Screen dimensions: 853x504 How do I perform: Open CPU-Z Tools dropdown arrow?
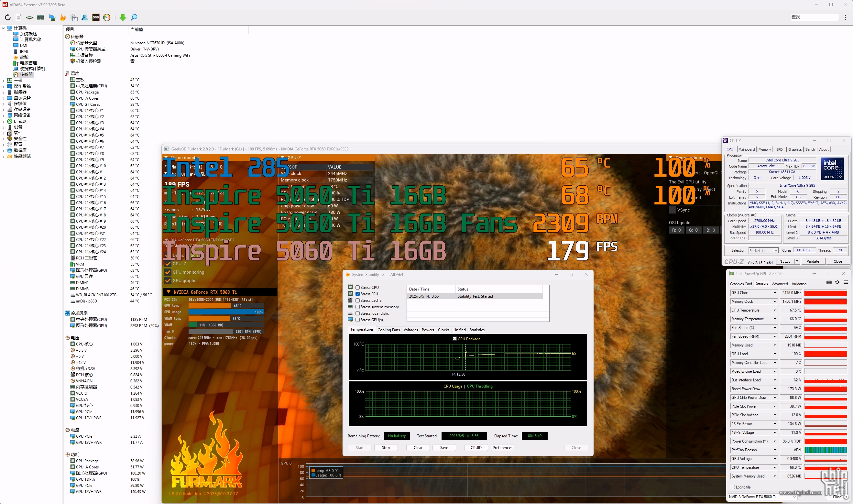tap(797, 261)
